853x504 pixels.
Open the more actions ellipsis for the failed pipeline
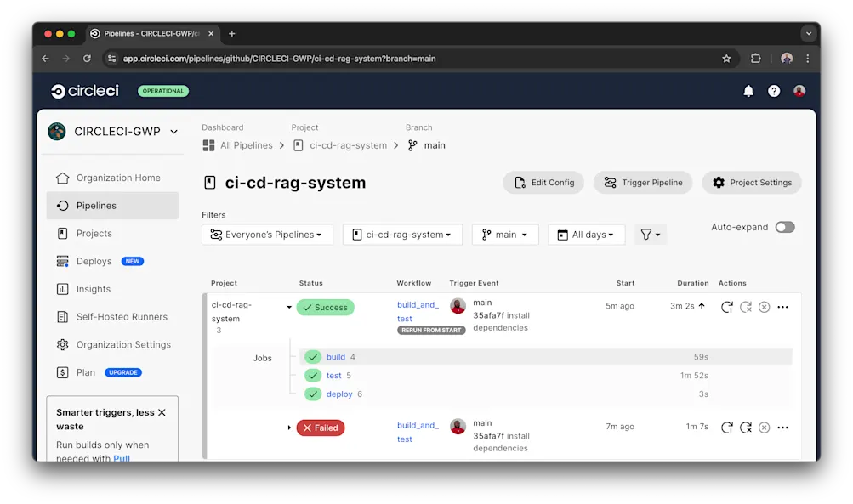pos(782,428)
